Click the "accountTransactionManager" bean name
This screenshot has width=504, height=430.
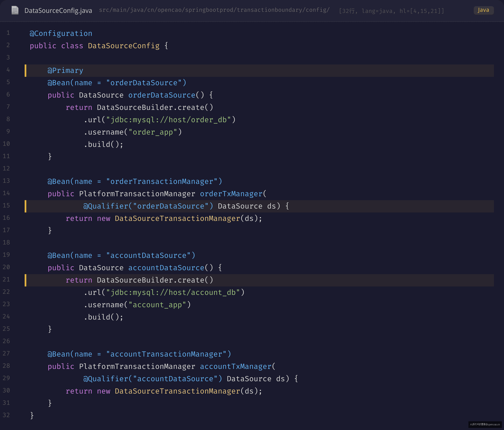(x=166, y=354)
